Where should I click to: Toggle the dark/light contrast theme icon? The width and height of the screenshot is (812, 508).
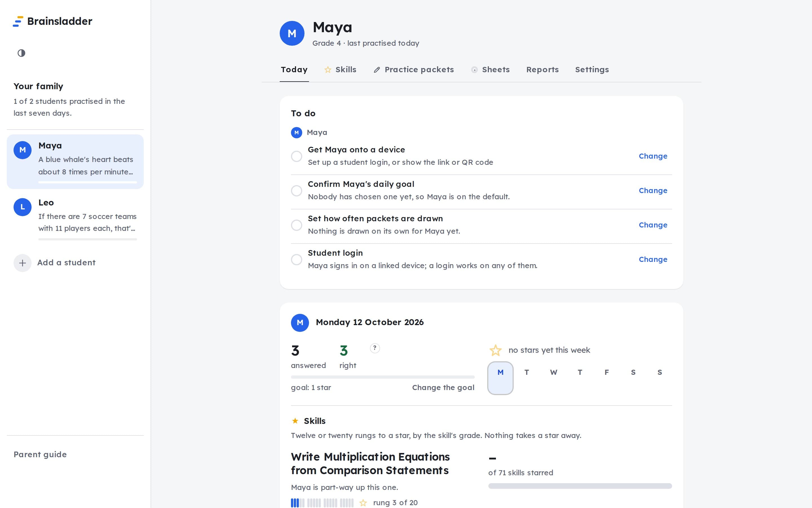[x=21, y=53]
